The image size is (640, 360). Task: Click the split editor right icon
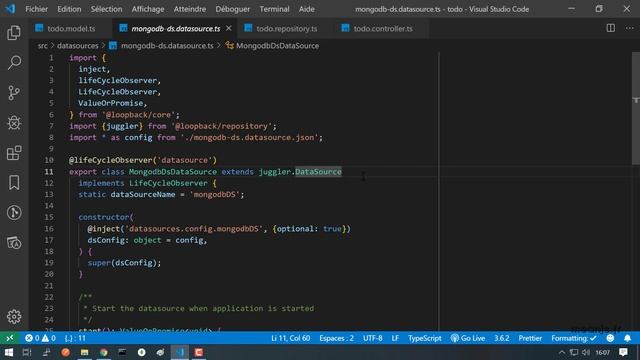(x=611, y=28)
